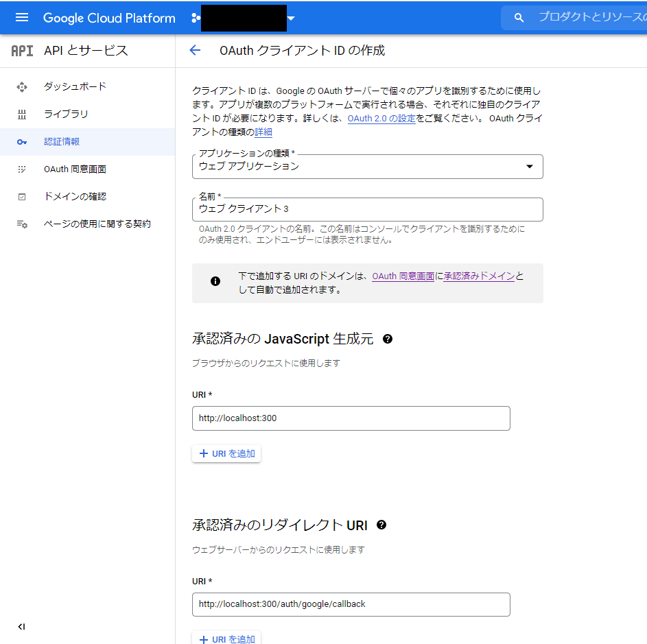Click the ドメインの確認 checkbox icon
Viewport: 647px width, 644px height.
[x=22, y=197]
